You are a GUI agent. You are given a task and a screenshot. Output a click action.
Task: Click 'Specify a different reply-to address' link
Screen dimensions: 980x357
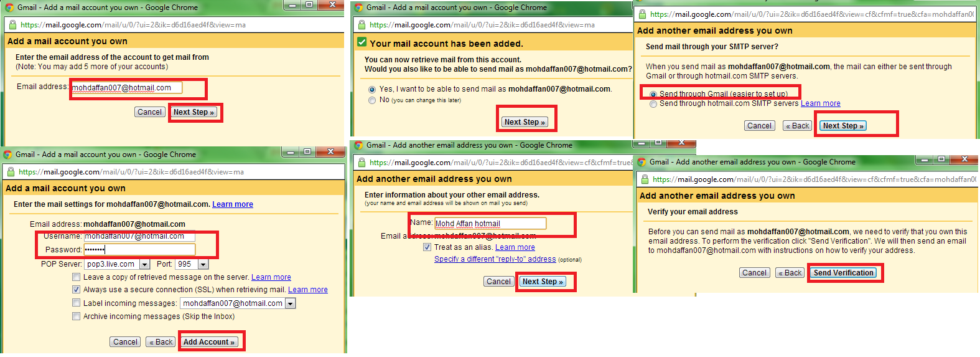click(495, 259)
